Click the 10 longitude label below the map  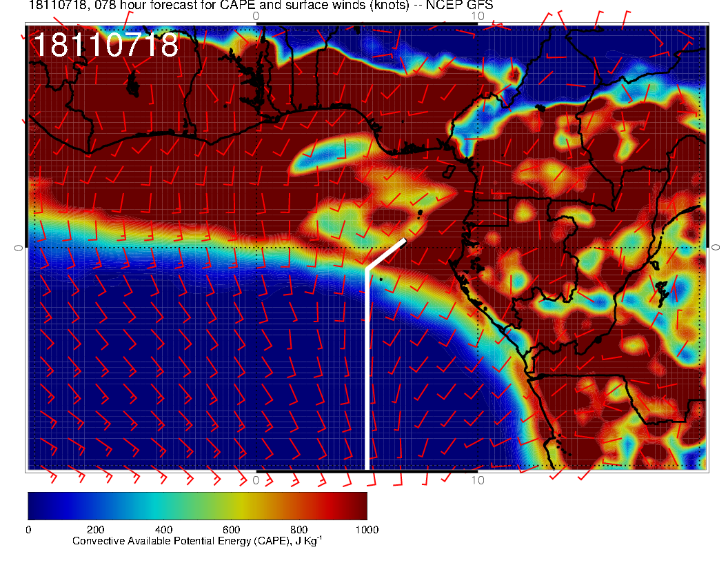[x=478, y=480]
